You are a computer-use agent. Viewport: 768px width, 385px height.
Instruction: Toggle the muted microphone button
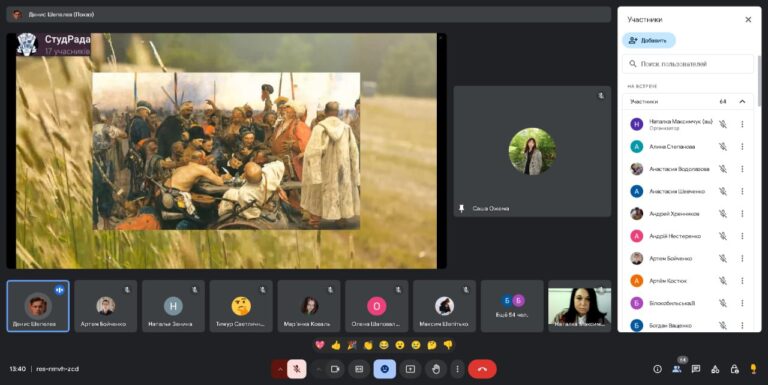tap(297, 369)
